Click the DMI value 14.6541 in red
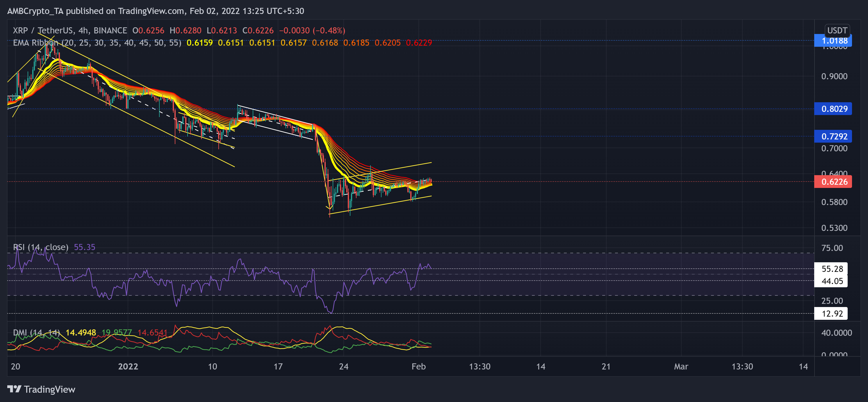The width and height of the screenshot is (868, 402). [153, 333]
